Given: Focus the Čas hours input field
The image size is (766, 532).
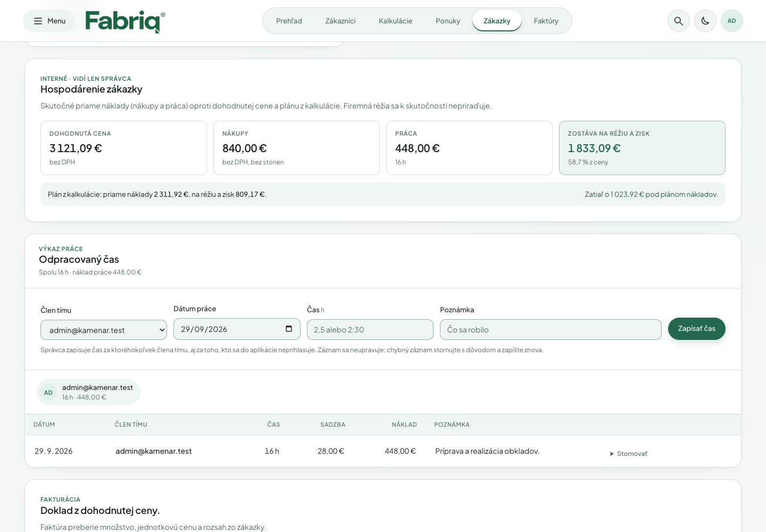Looking at the screenshot, I should pyautogui.click(x=370, y=330).
